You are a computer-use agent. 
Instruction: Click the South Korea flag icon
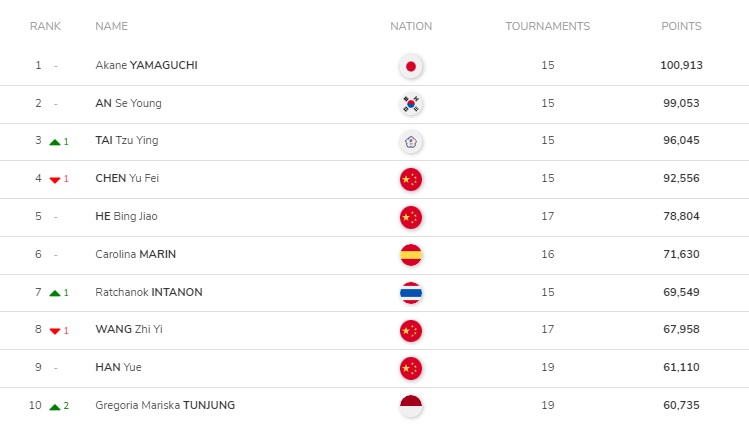click(411, 104)
